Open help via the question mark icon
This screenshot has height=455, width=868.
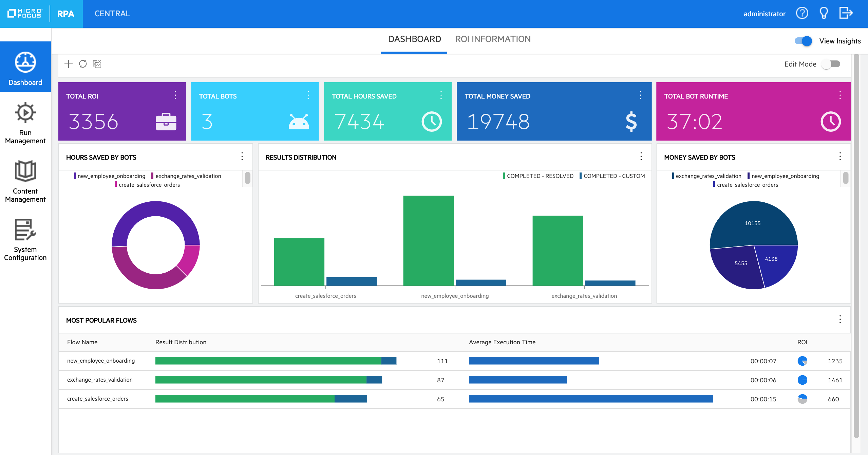[x=801, y=13]
